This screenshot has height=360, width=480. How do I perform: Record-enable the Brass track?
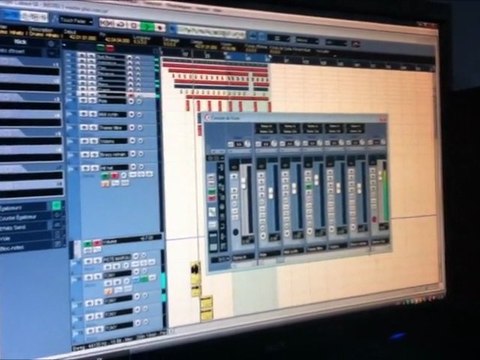pyautogui.click(x=133, y=154)
